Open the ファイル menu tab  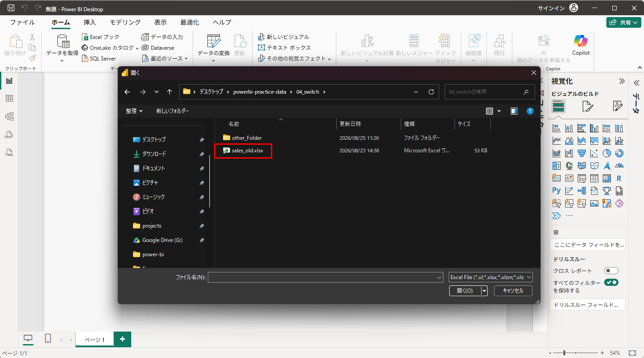22,22
